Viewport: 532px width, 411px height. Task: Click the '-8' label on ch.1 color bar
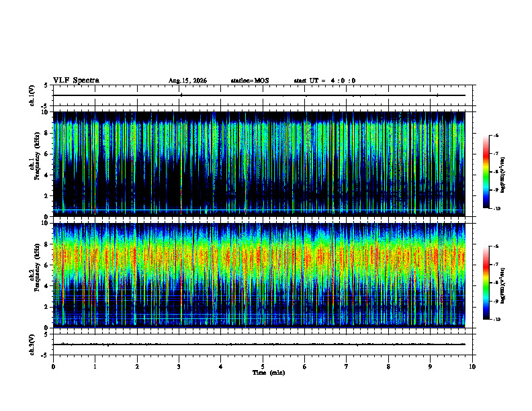pos(496,172)
